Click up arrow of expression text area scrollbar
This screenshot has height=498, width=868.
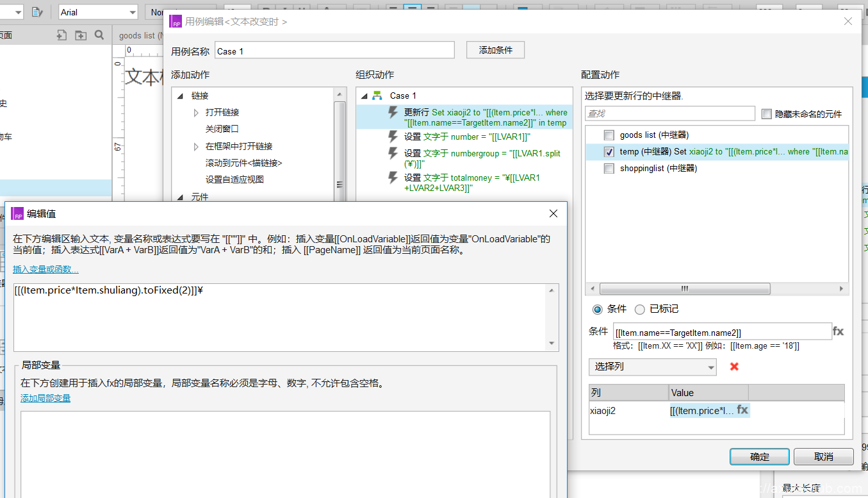[x=552, y=291]
